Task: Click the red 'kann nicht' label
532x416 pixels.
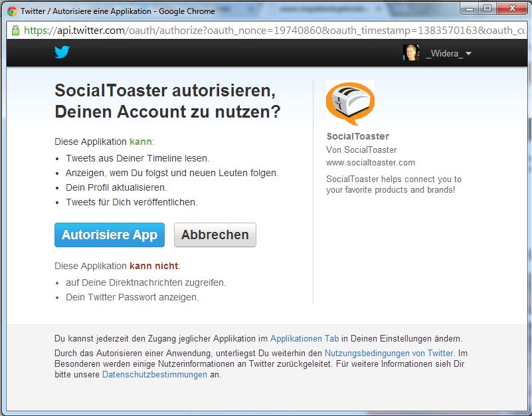Action: (153, 266)
